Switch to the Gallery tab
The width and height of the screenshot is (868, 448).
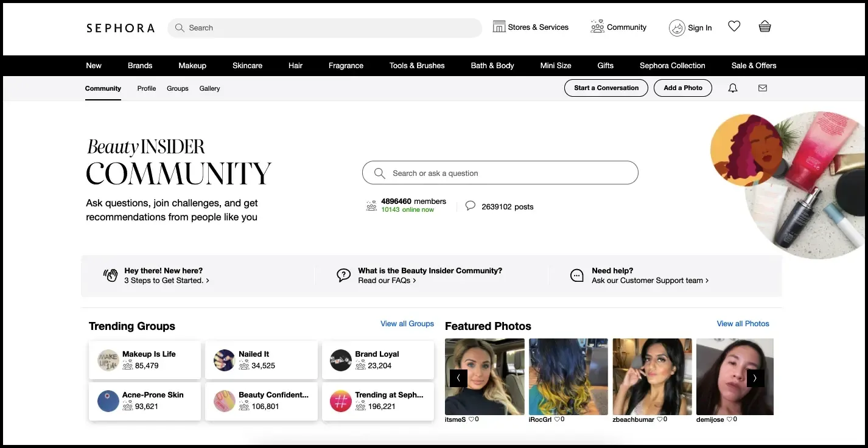(x=209, y=88)
